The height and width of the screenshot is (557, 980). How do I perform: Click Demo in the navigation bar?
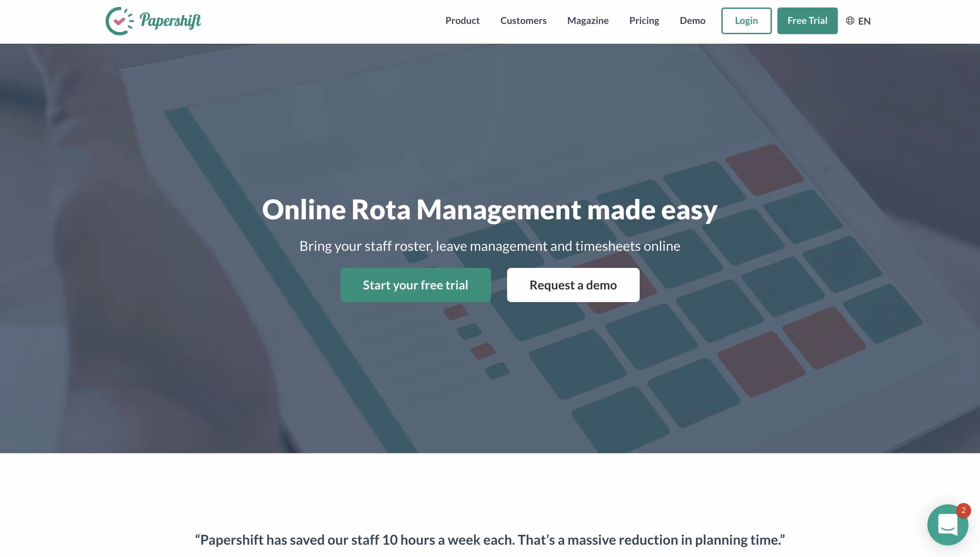tap(692, 20)
